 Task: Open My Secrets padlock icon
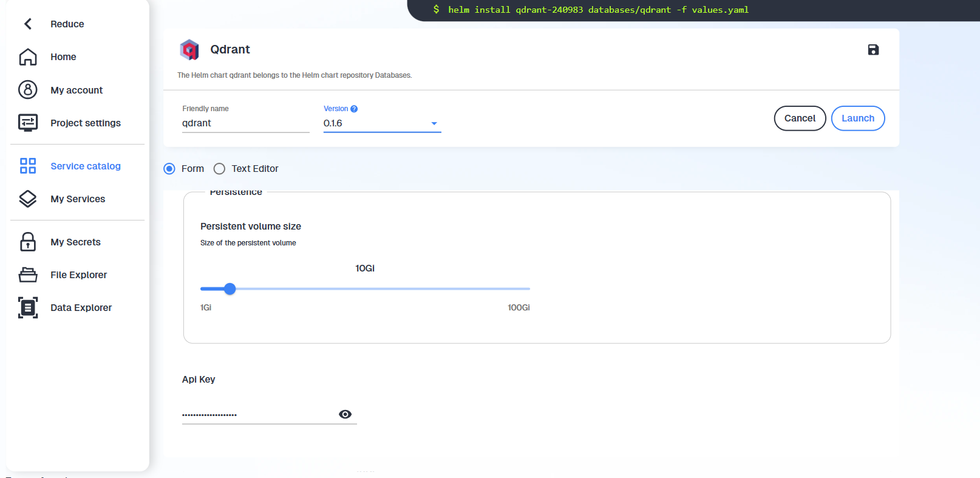[28, 242]
